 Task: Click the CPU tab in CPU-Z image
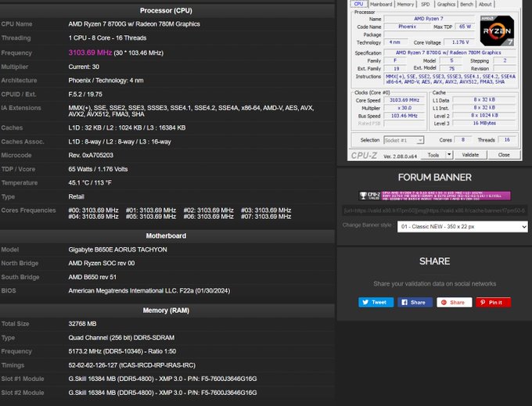(358, 4)
